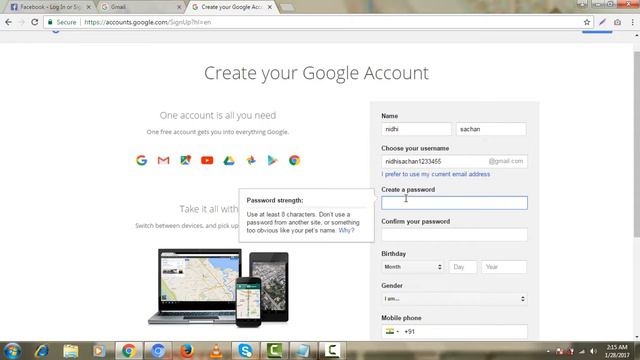Click the Google Maps product icon

[185, 160]
